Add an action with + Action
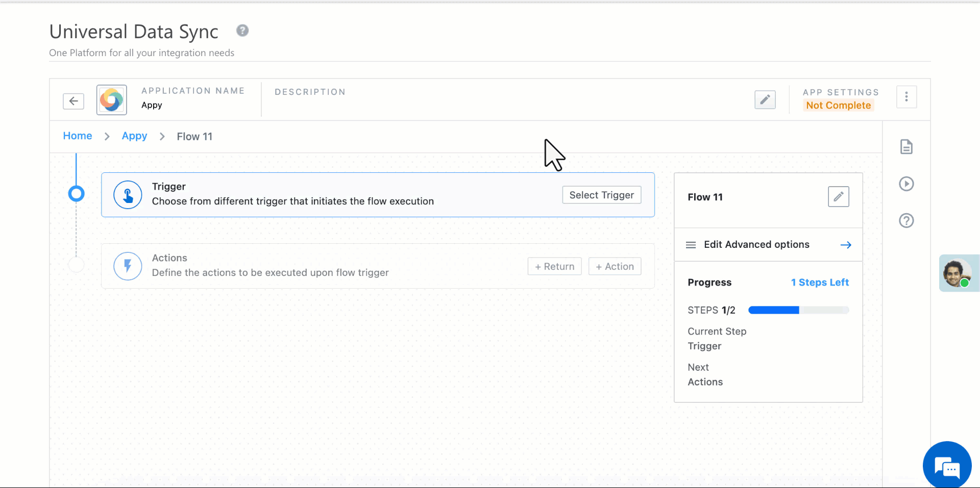Image resolution: width=980 pixels, height=488 pixels. click(615, 266)
